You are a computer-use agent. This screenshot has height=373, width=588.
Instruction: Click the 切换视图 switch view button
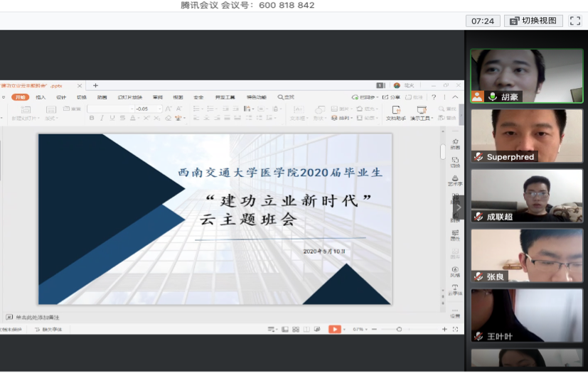point(533,21)
